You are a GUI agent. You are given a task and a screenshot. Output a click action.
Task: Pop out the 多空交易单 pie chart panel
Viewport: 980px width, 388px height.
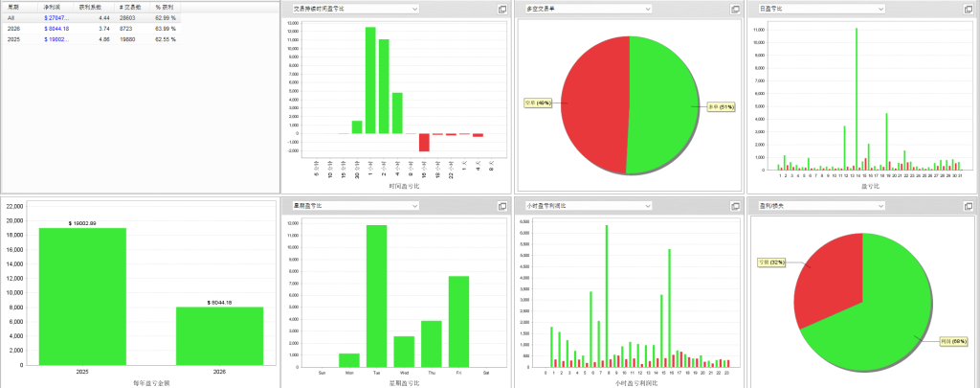tap(735, 9)
